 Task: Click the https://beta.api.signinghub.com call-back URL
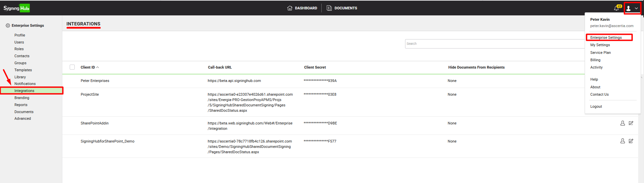234,81
